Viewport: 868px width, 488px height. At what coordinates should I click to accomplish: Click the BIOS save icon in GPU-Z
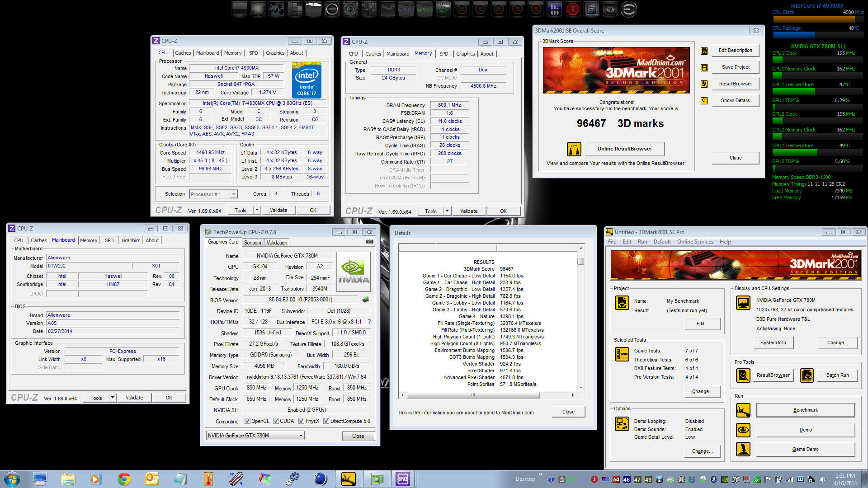[x=366, y=300]
